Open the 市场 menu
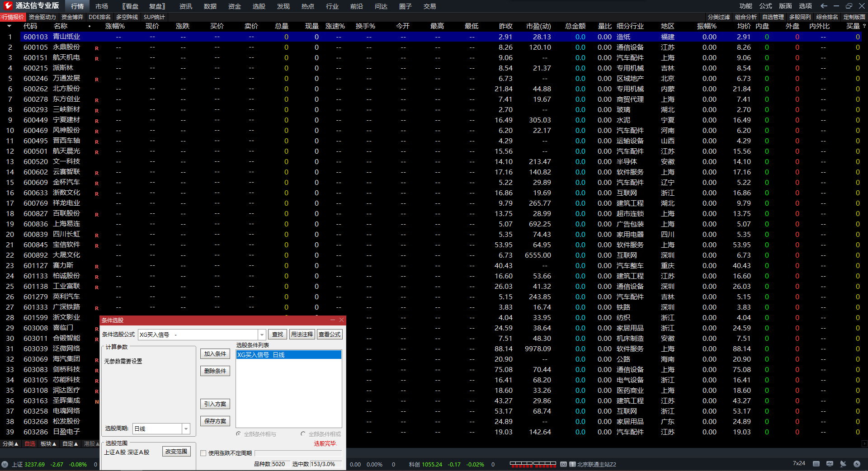The width and height of the screenshot is (868, 471). pyautogui.click(x=102, y=6)
